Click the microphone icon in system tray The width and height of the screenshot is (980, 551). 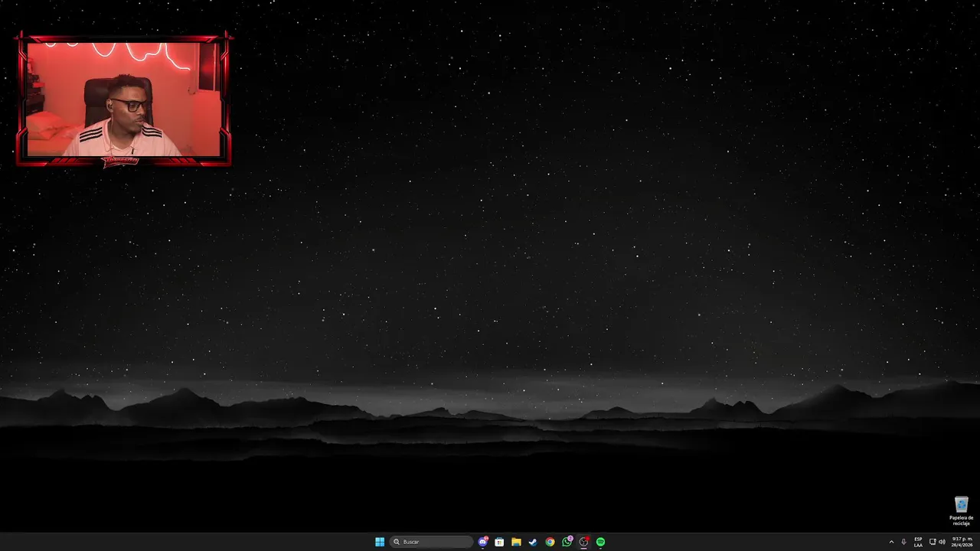pyautogui.click(x=903, y=542)
